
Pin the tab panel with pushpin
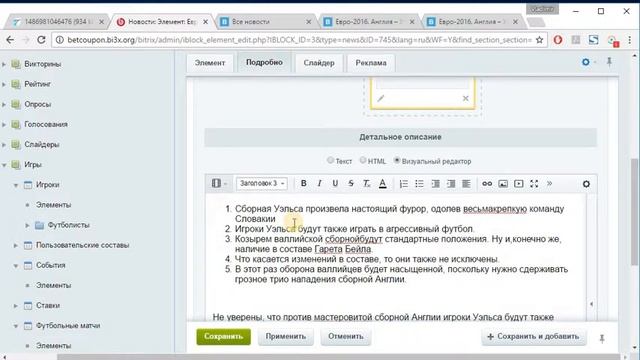click(609, 62)
